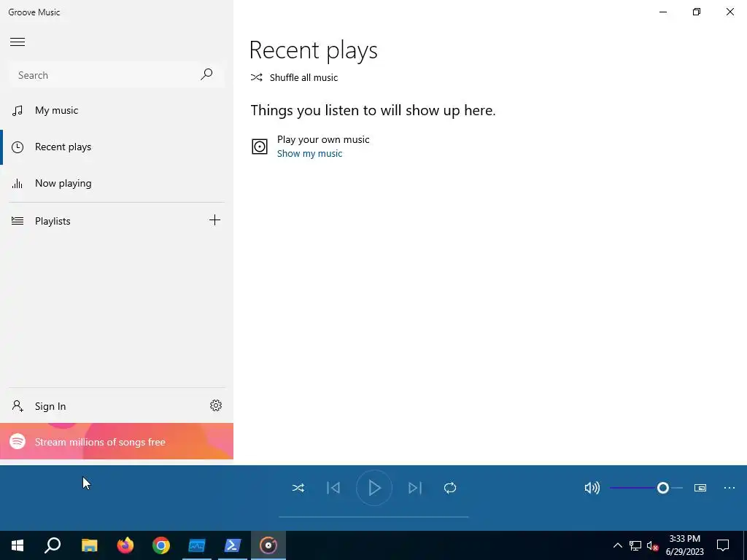
Task: Click the track progress seek bar
Action: coord(373,517)
